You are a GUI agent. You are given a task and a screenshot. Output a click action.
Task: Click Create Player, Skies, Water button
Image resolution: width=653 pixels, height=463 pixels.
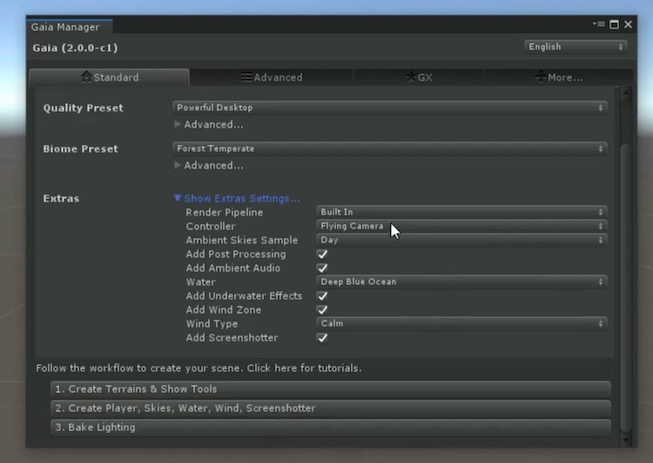pyautogui.click(x=331, y=408)
